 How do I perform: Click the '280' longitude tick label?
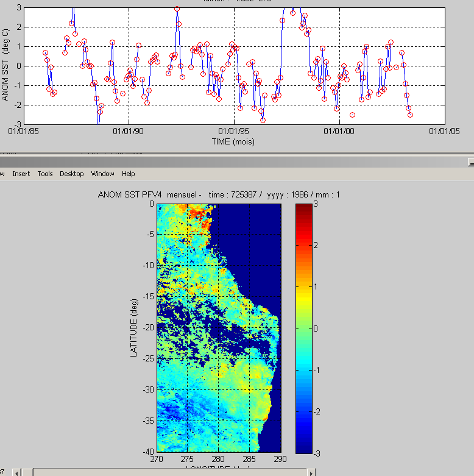click(x=218, y=459)
